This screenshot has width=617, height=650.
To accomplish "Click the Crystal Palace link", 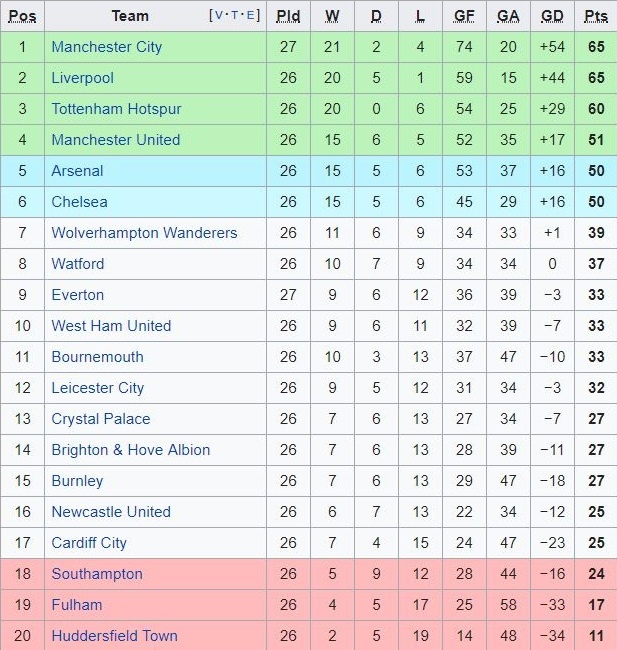I will point(100,419).
